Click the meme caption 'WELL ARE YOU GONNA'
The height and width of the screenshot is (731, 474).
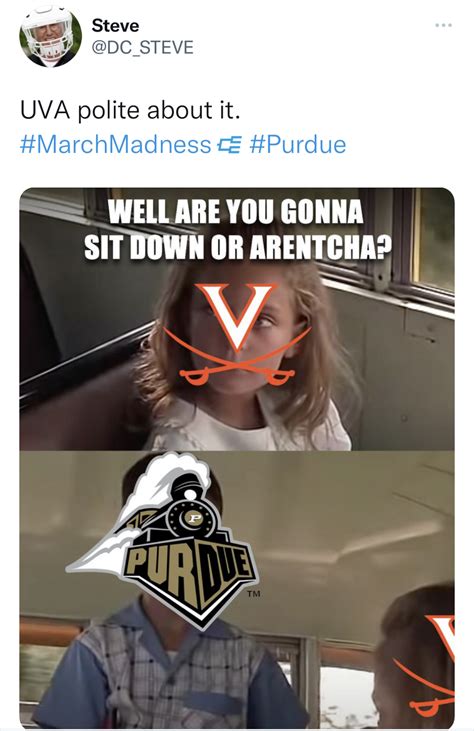tap(236, 213)
